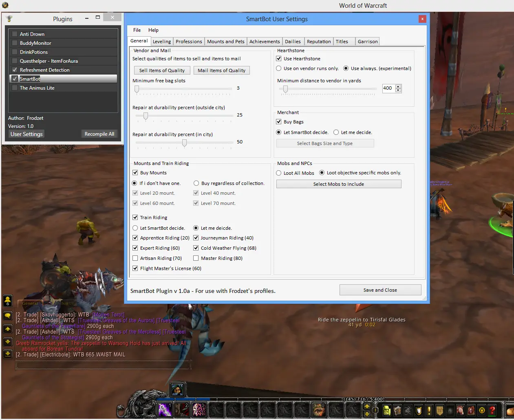The height and width of the screenshot is (420, 514).
Task: Open the Adventure Guide micro button
Action: coord(471,410)
